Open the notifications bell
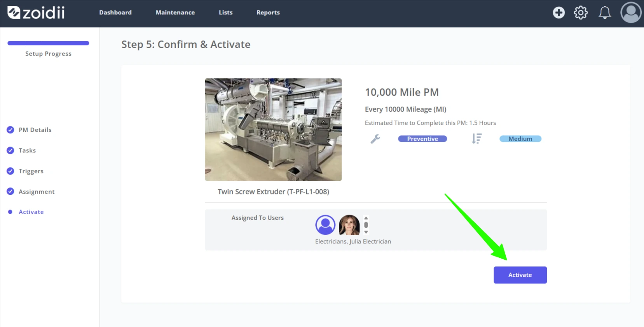This screenshot has height=327, width=644. coord(604,12)
